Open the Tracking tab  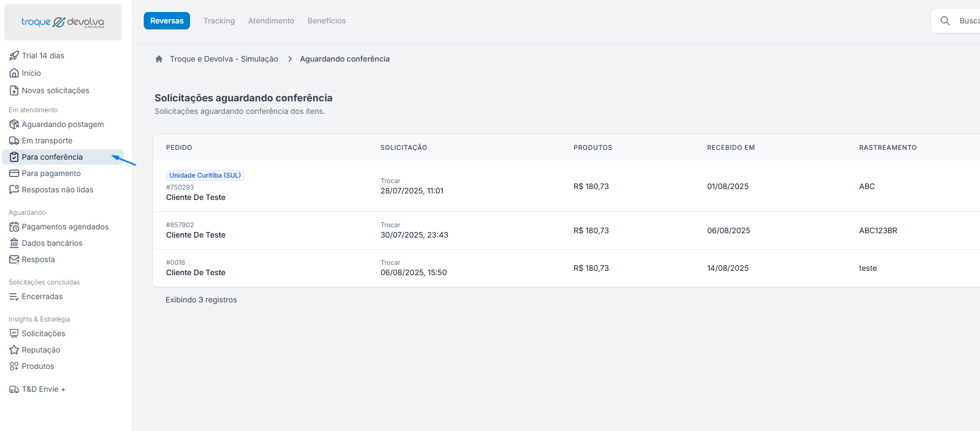[219, 21]
